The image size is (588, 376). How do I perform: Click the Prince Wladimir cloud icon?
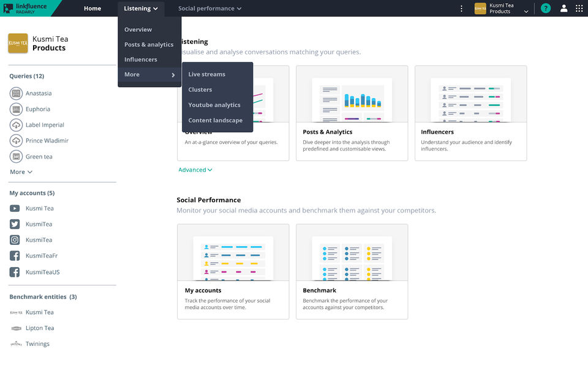(x=16, y=141)
